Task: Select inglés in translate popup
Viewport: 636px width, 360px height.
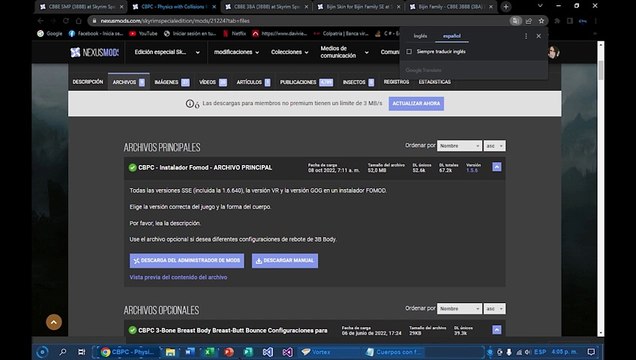Action: [420, 36]
